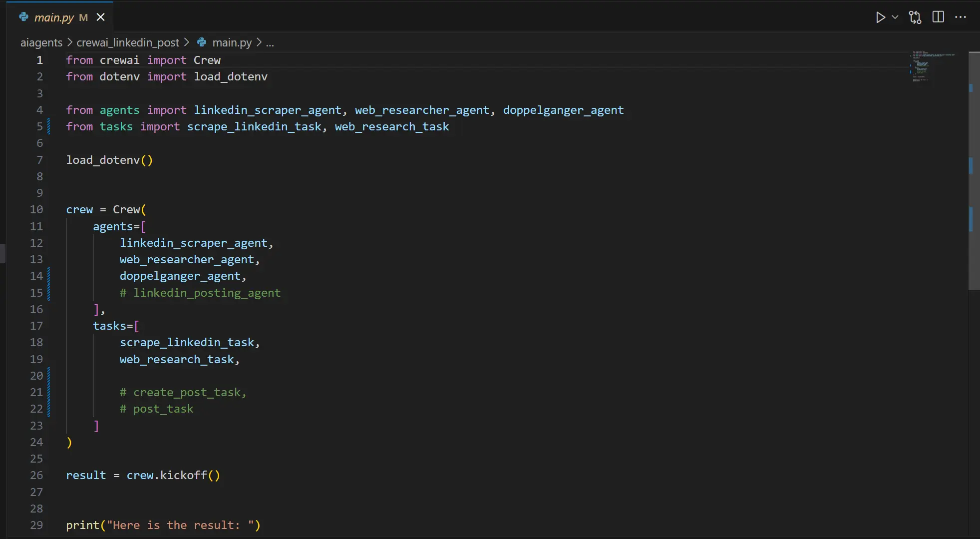Click the commented linkedin_posting_agent line
Viewport: 980px width, 539px height.
tap(201, 293)
